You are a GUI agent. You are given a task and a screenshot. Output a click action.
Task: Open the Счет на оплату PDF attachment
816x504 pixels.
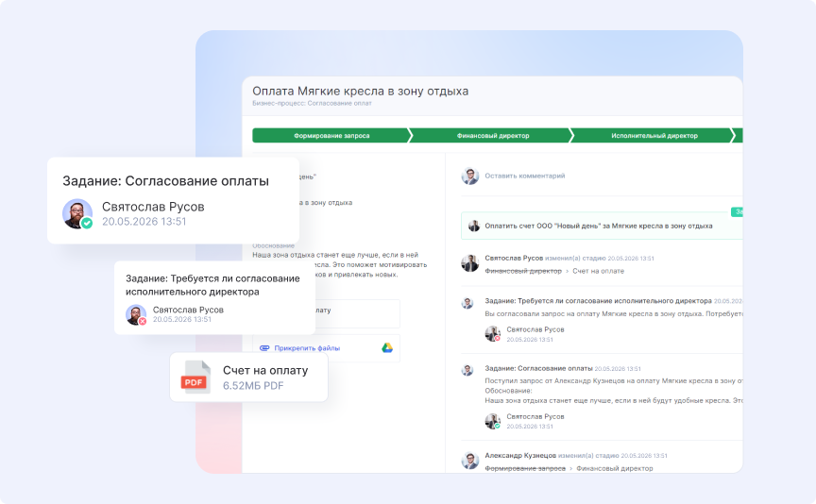pyautogui.click(x=264, y=371)
